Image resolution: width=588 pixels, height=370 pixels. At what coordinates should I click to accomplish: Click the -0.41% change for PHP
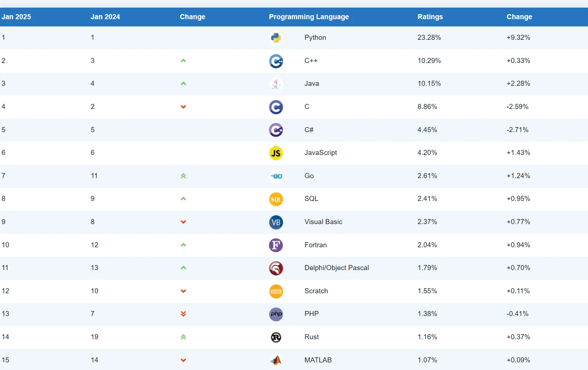[517, 314]
